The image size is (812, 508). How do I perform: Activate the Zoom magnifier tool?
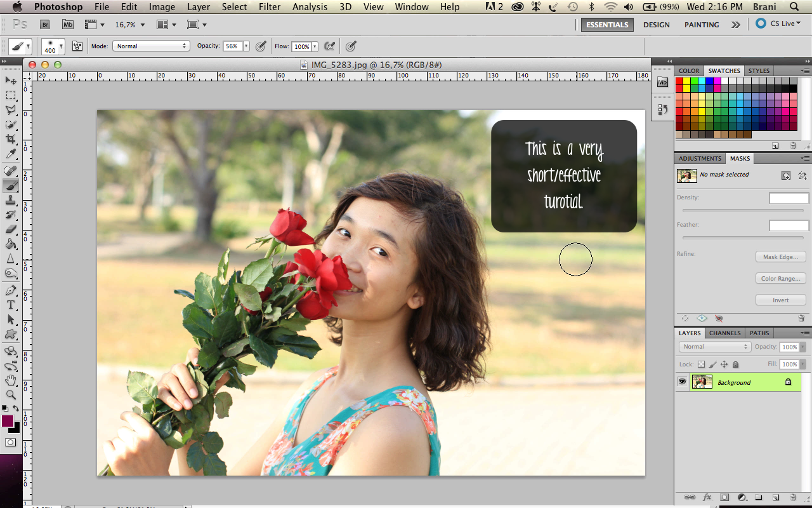(11, 395)
